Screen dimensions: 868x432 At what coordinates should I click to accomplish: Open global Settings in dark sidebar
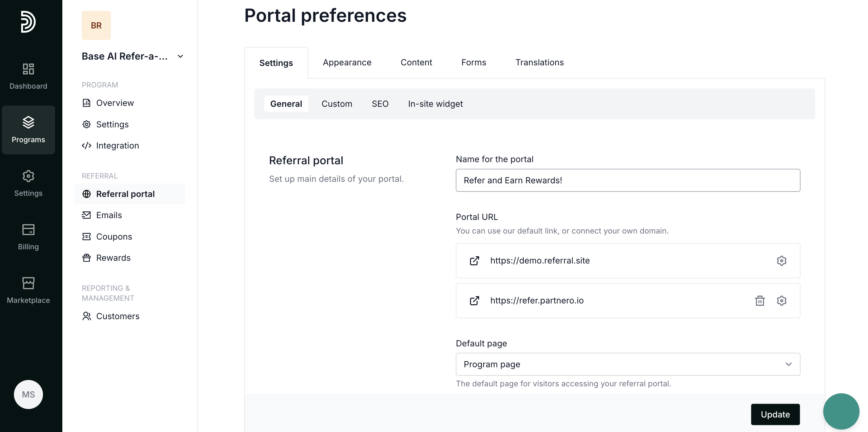[28, 184]
